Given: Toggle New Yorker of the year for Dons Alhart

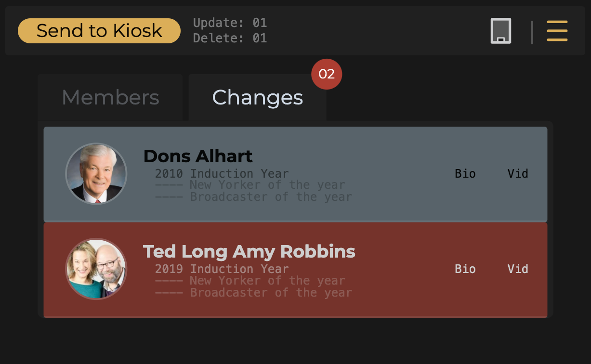Looking at the screenshot, I should [x=250, y=185].
